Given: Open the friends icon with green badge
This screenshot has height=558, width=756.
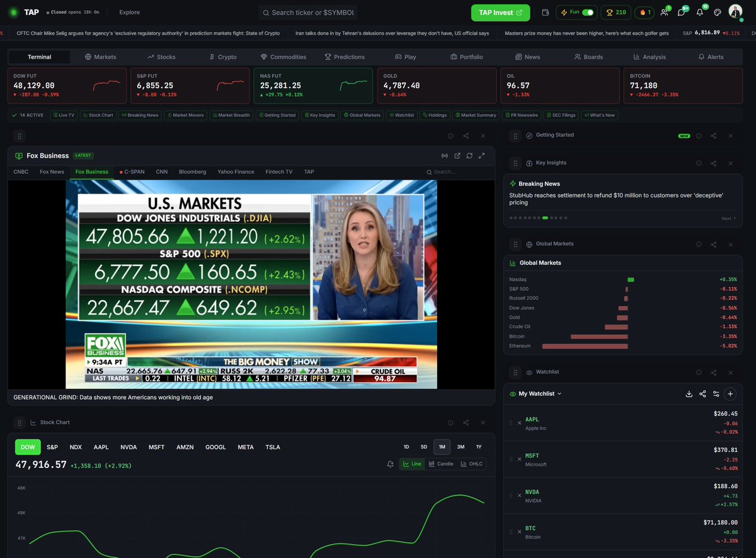Looking at the screenshot, I should (x=664, y=12).
